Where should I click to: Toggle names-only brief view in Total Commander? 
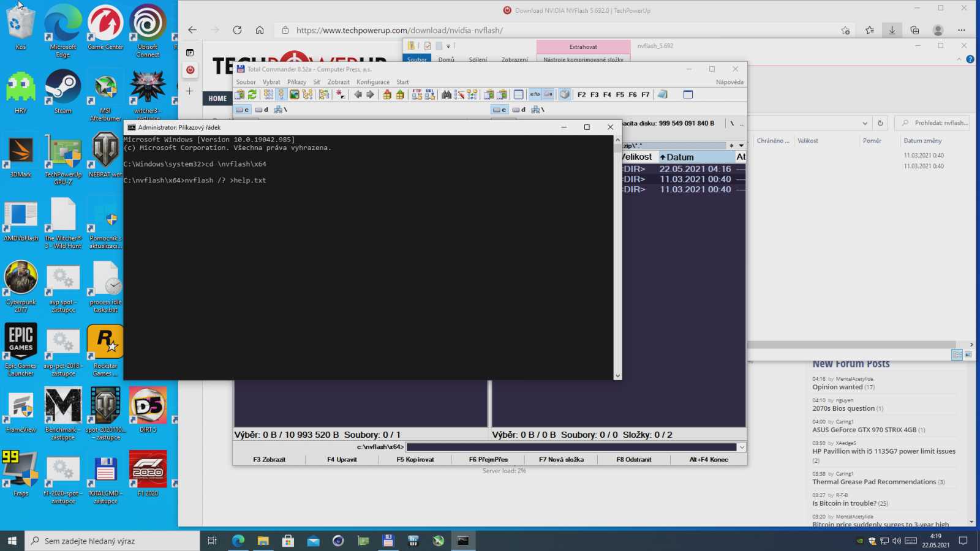(268, 94)
